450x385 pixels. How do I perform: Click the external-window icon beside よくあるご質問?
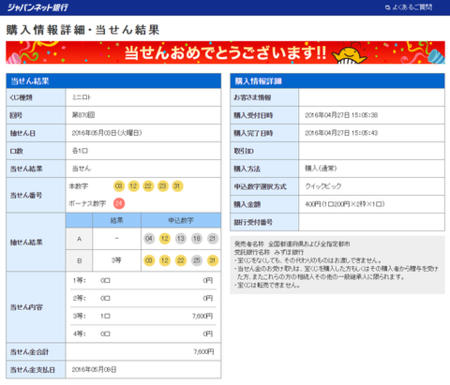(387, 7)
